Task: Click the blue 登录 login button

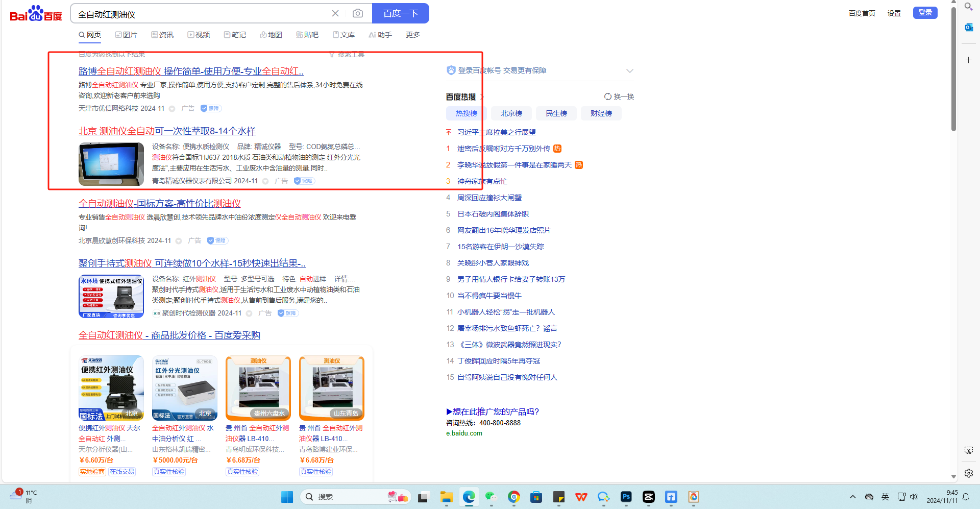Action: 925,13
